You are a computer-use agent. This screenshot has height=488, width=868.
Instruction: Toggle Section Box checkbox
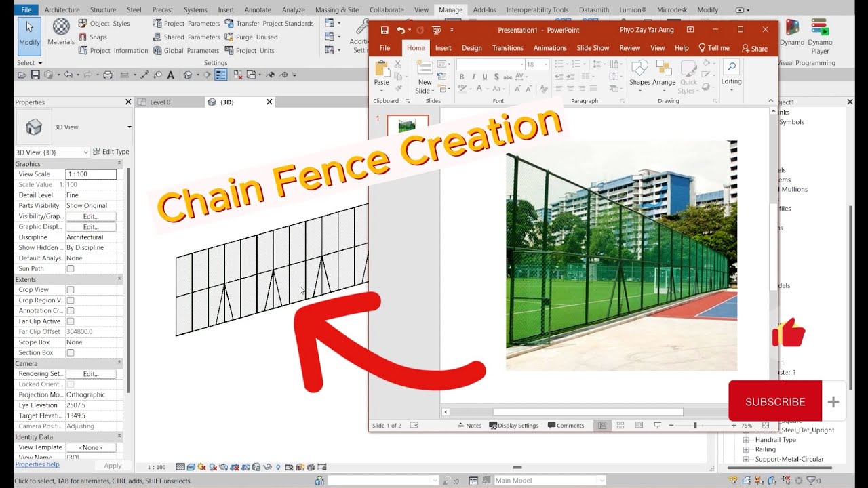[x=71, y=352]
